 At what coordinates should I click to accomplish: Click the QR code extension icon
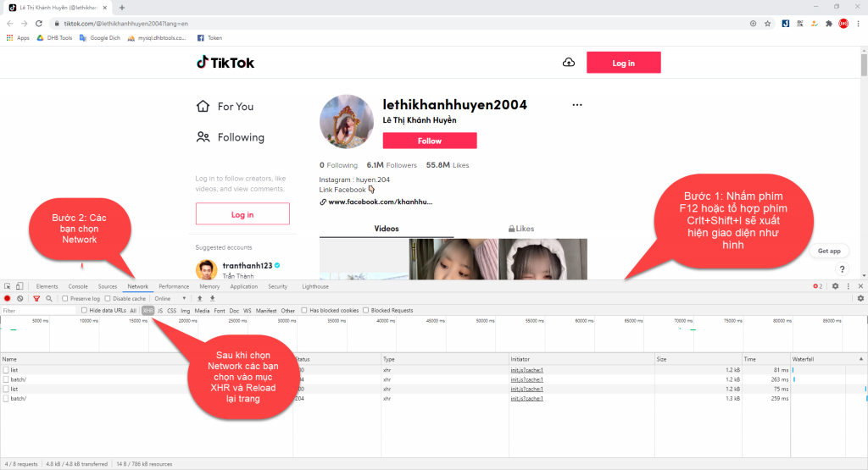pyautogui.click(x=800, y=24)
